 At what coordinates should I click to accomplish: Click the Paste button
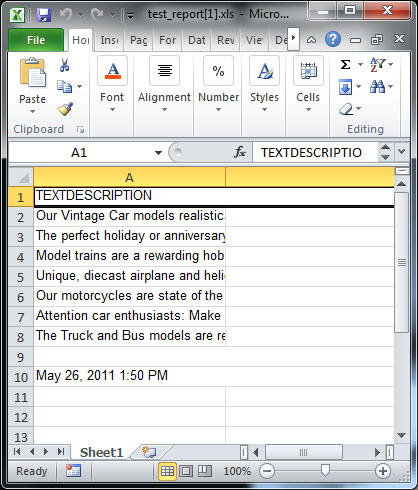[x=32, y=85]
